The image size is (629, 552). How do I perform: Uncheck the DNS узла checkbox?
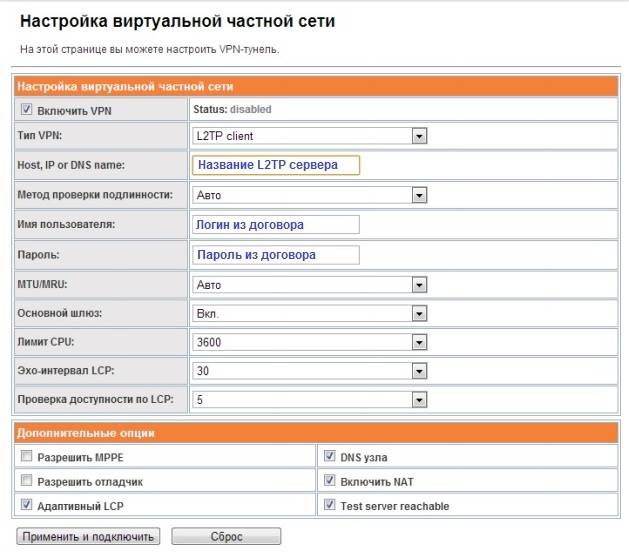(x=330, y=457)
